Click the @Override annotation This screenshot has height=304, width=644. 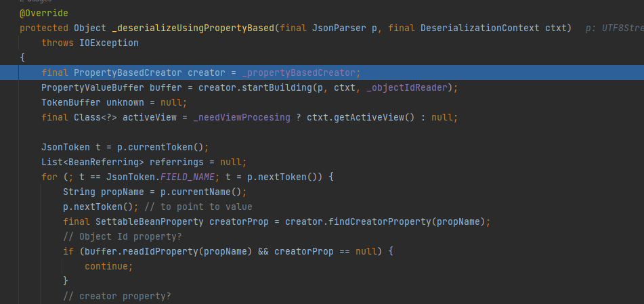[43, 13]
